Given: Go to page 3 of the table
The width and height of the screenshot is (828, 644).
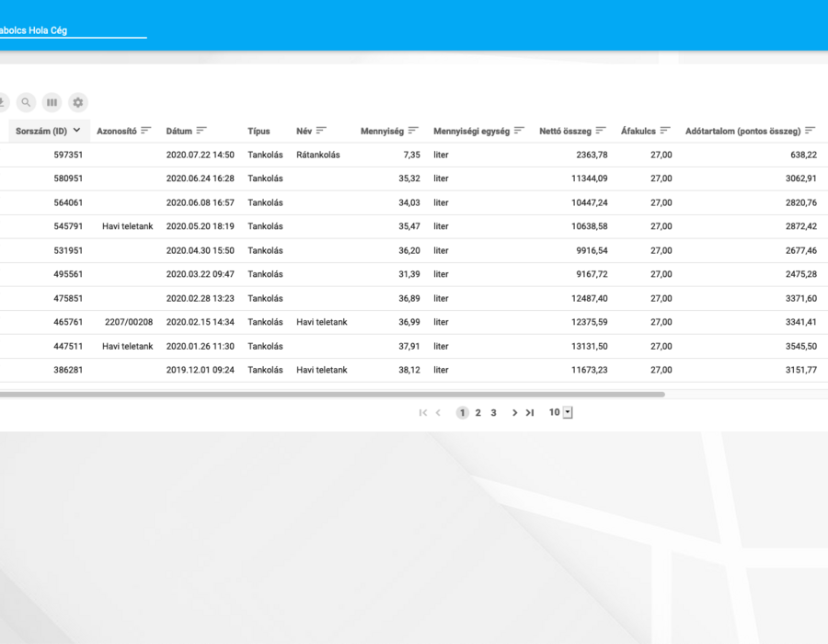Looking at the screenshot, I should [493, 413].
